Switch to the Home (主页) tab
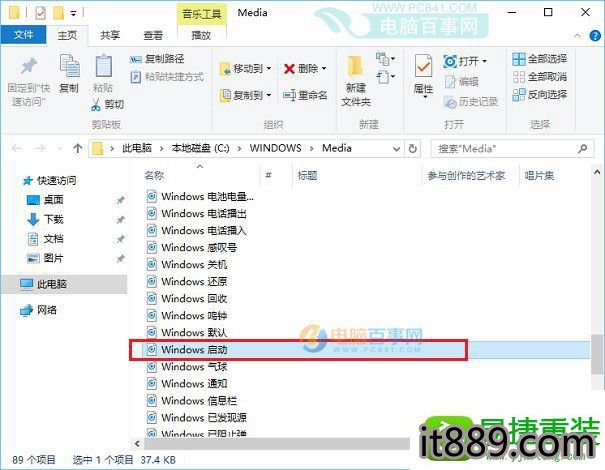605x470 pixels. [67, 35]
